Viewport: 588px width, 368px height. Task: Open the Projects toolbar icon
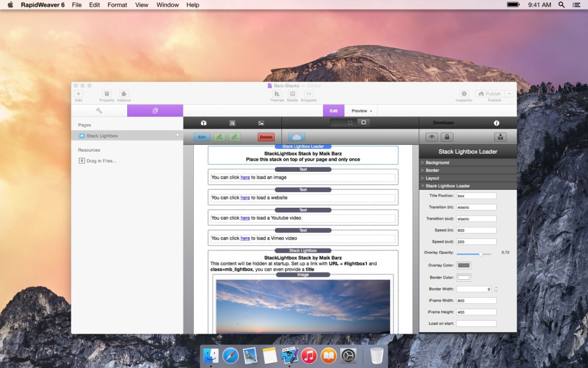click(x=107, y=94)
